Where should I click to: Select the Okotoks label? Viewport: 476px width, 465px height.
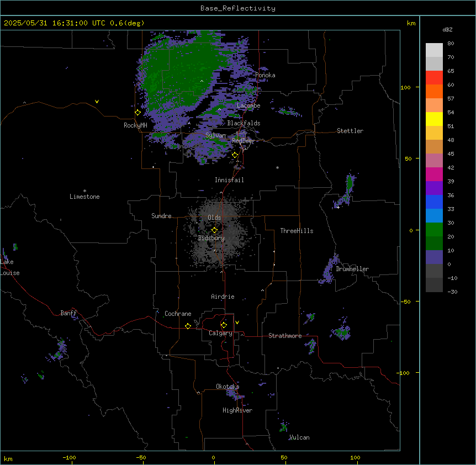(x=228, y=387)
